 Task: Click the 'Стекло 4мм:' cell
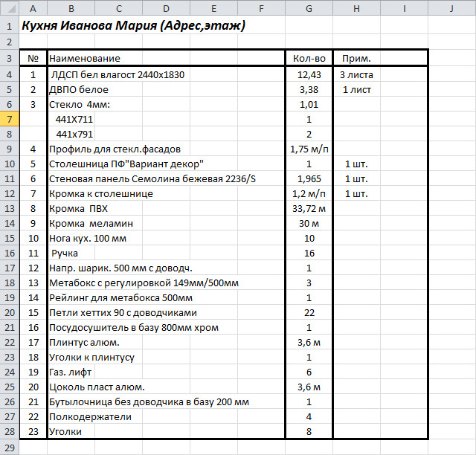(79, 104)
